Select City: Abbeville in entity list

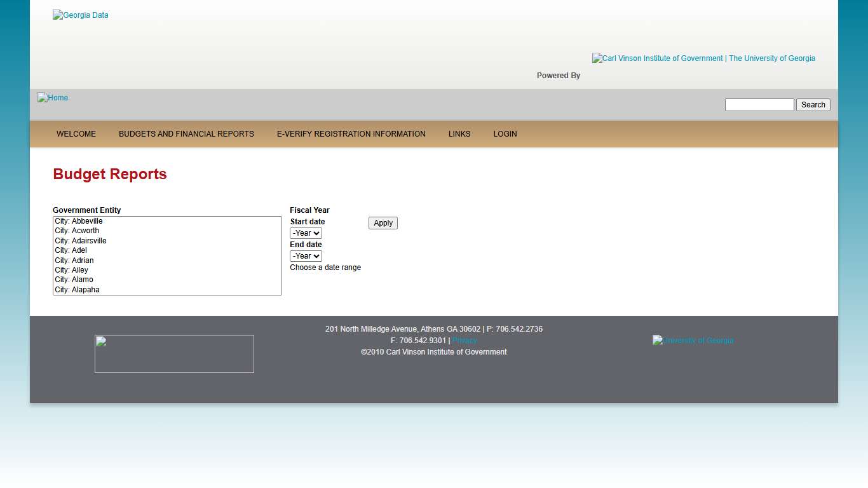(79, 221)
